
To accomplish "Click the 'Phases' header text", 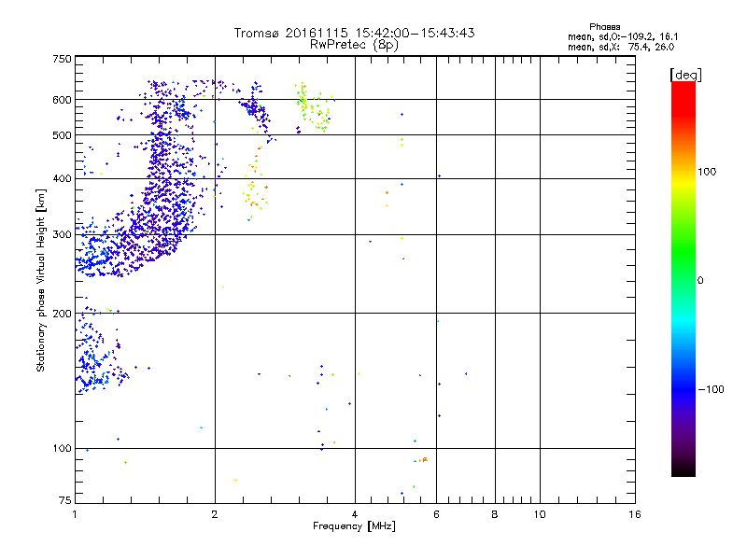I will pos(604,27).
